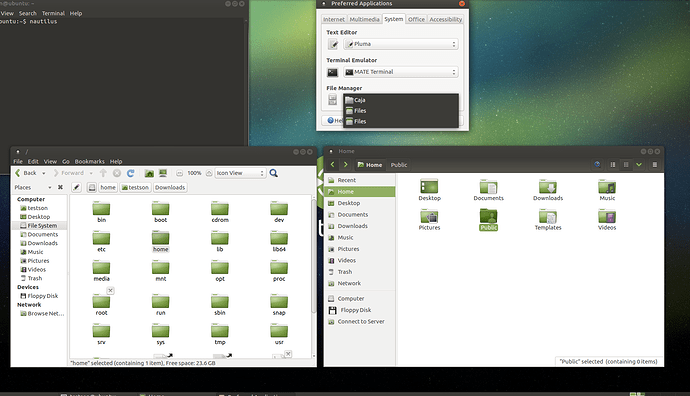Open Forward history dropdown arrow

pos(91,173)
